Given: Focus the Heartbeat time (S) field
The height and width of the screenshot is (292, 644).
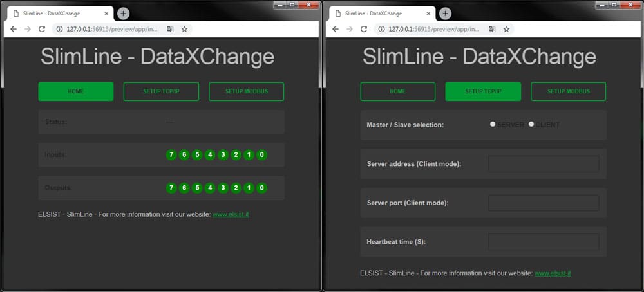Looking at the screenshot, I should pos(544,242).
